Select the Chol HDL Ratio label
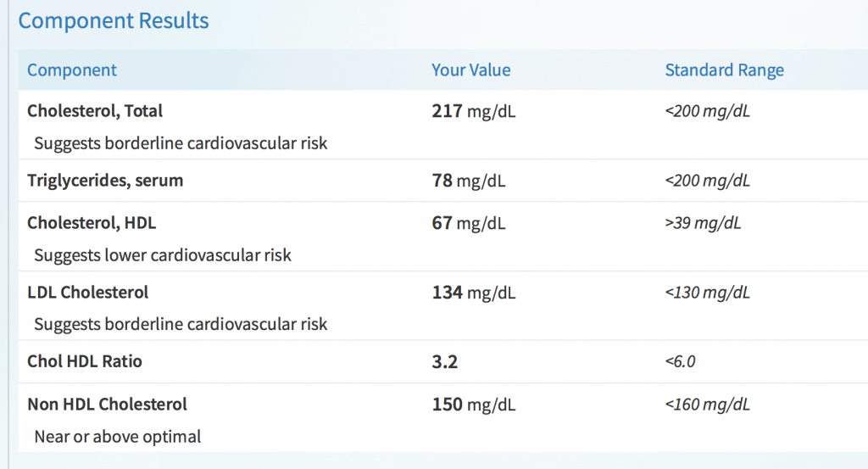 tap(85, 361)
